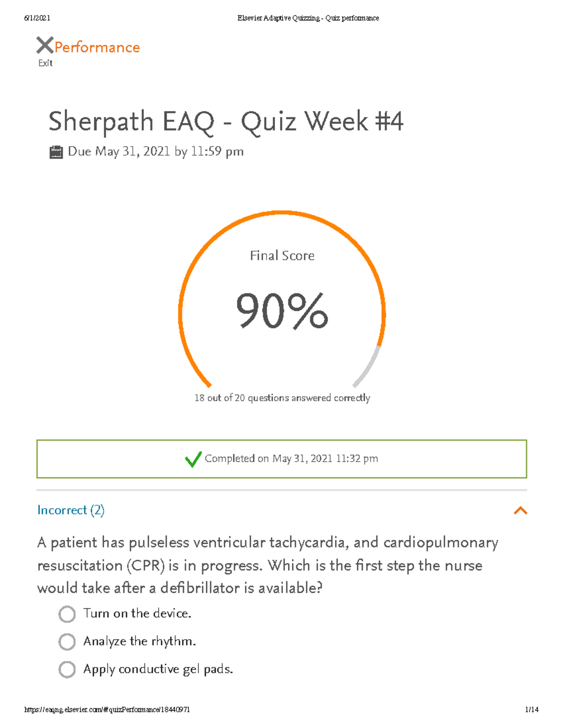
Task: Click the Exit link
Action: 45,62
